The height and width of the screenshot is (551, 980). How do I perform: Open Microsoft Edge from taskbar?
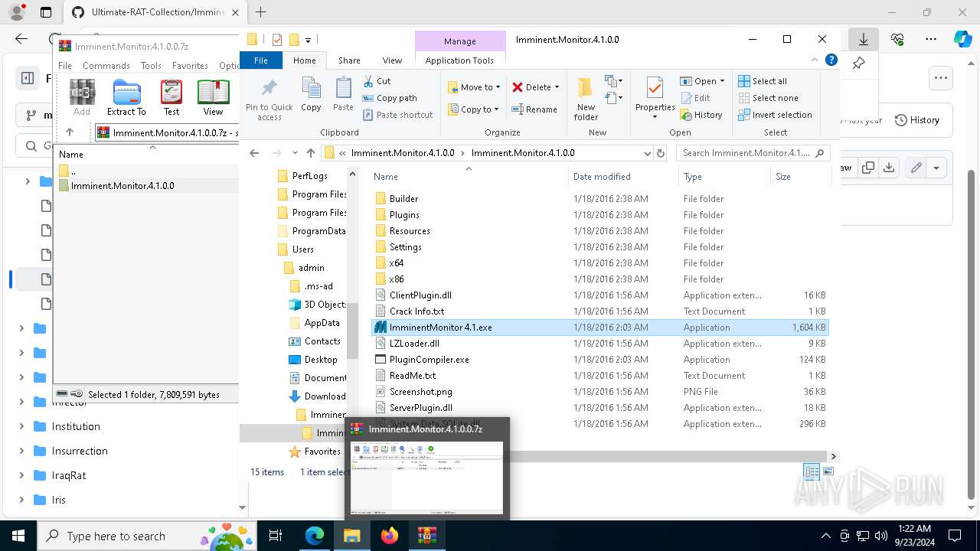click(315, 536)
